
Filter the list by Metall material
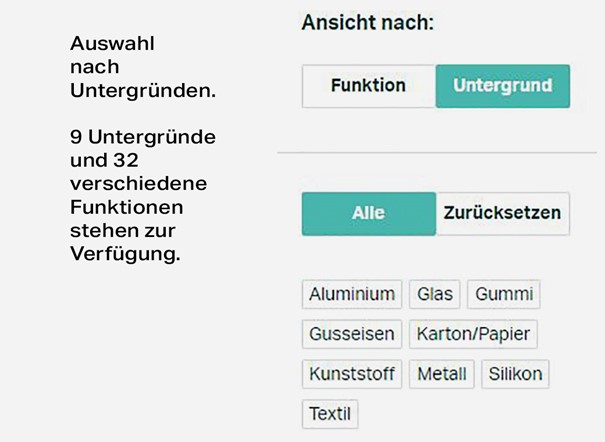tap(441, 374)
